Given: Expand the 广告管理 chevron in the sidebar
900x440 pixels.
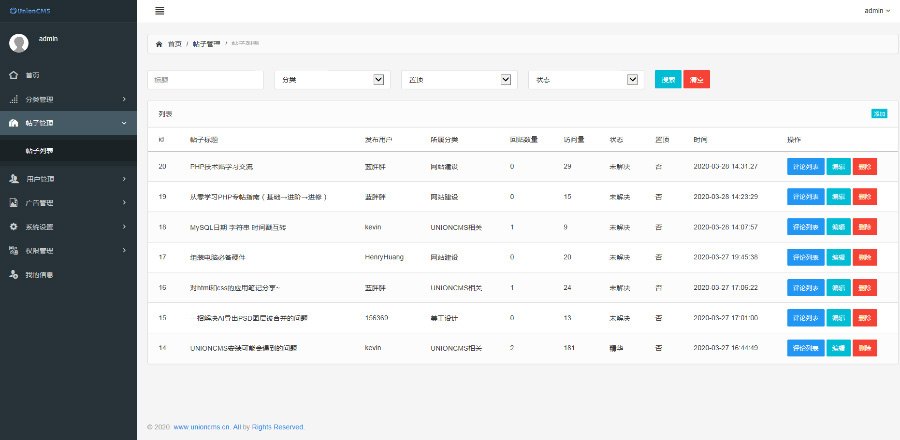Looking at the screenshot, I should [x=124, y=203].
